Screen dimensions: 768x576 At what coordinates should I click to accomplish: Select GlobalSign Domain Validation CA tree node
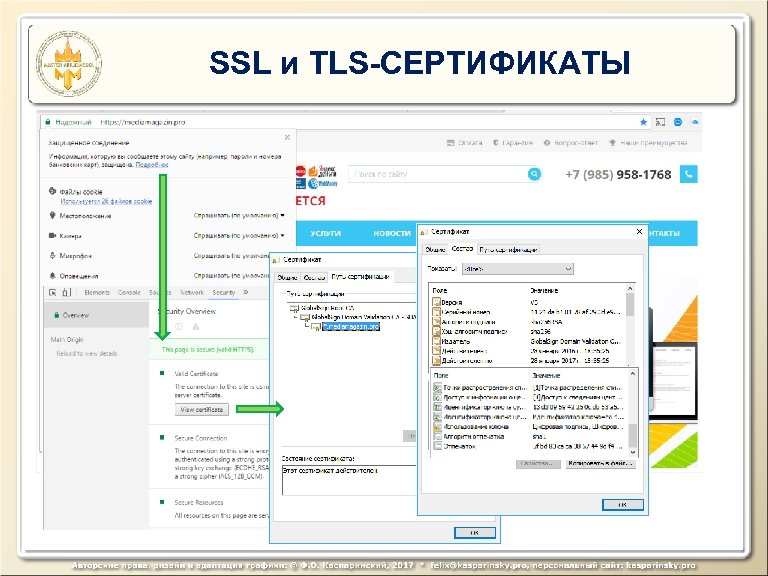click(358, 317)
